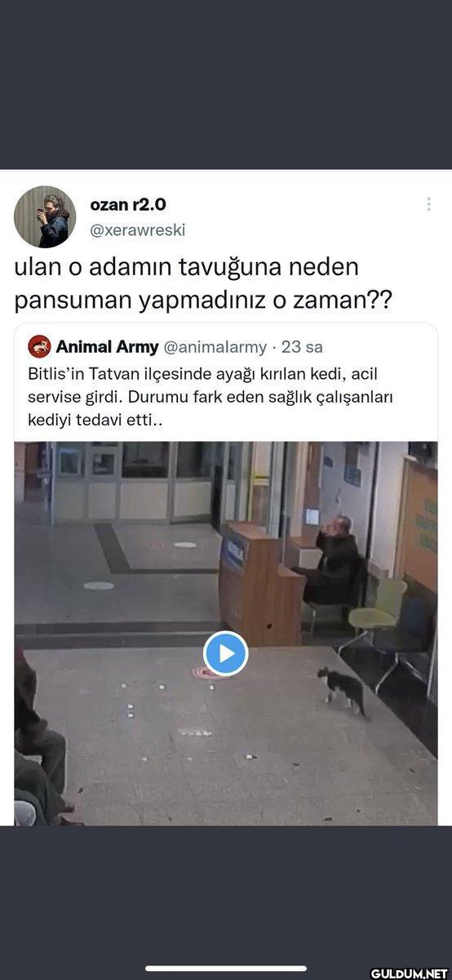Viewport: 452px width, 980px height.
Task: Tap the ozan r2.0 display name
Action: (x=127, y=205)
